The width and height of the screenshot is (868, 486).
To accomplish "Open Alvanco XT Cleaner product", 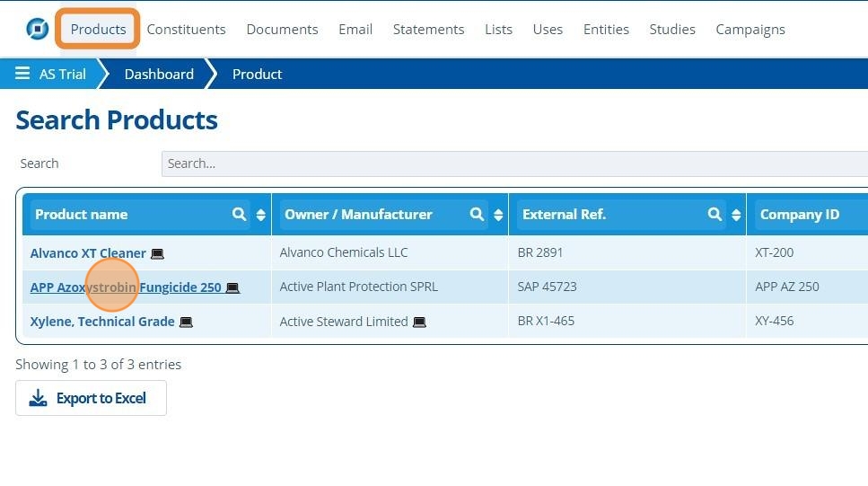I will click(88, 253).
